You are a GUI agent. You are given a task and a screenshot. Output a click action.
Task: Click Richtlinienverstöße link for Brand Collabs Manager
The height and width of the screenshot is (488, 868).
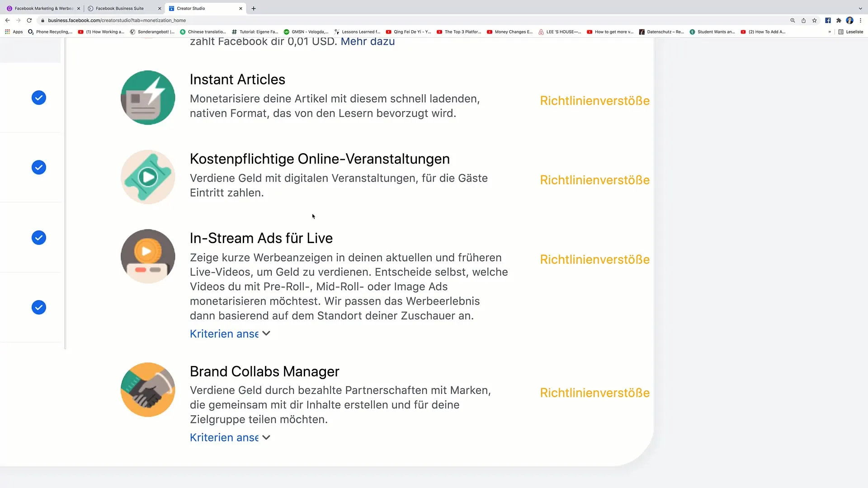pyautogui.click(x=594, y=392)
